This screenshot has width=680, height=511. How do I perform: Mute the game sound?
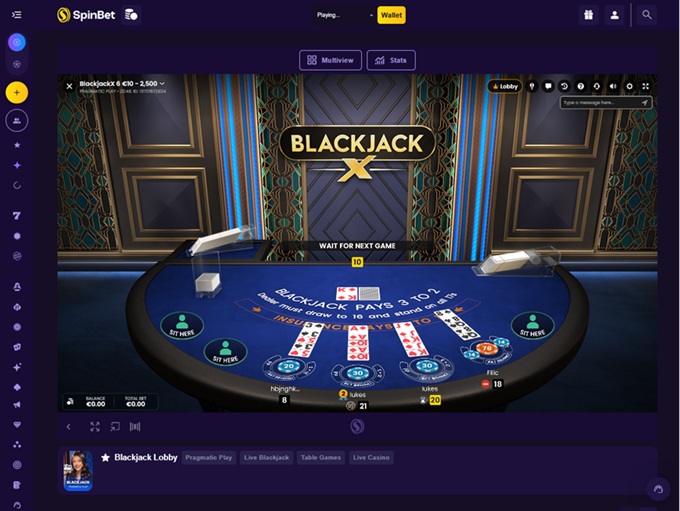tap(613, 86)
